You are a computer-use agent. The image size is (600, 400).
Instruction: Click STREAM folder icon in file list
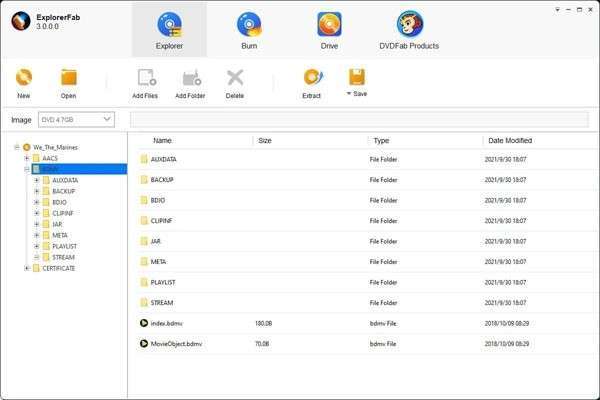point(144,302)
